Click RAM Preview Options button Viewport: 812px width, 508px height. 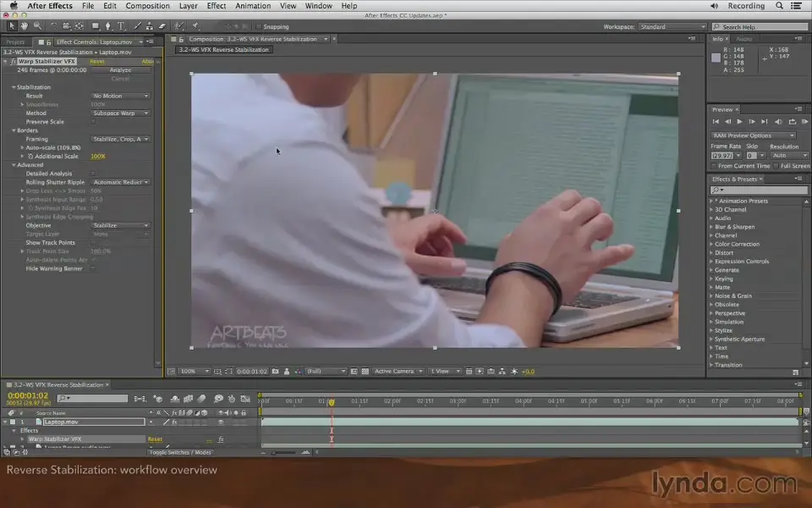pos(754,135)
